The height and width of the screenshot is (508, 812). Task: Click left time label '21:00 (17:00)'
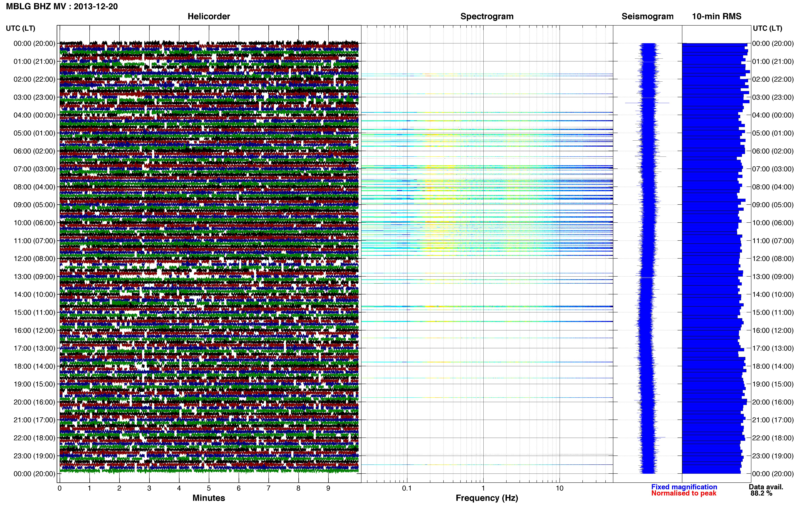click(x=34, y=420)
